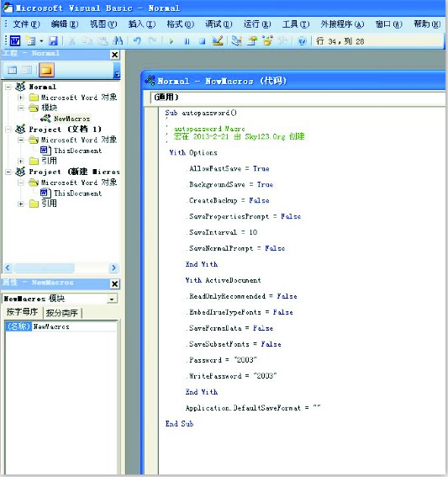Click project tree scrollbar right arrow
The height and width of the screenshot is (477, 448).
(113, 268)
